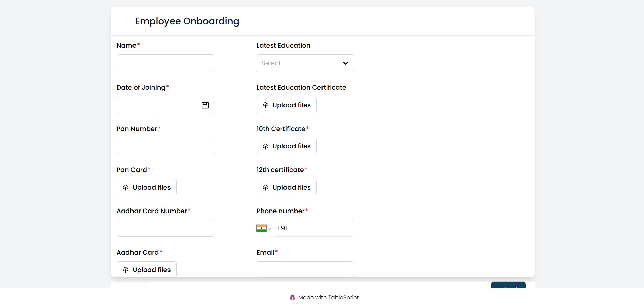This screenshot has height=305, width=644.
Task: Open the Date of Joining calendar icon
Action: coord(205,105)
